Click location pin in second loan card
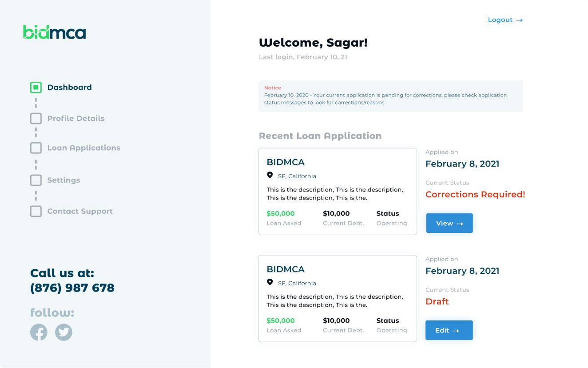This screenshot has height=368, width=588. pos(270,283)
